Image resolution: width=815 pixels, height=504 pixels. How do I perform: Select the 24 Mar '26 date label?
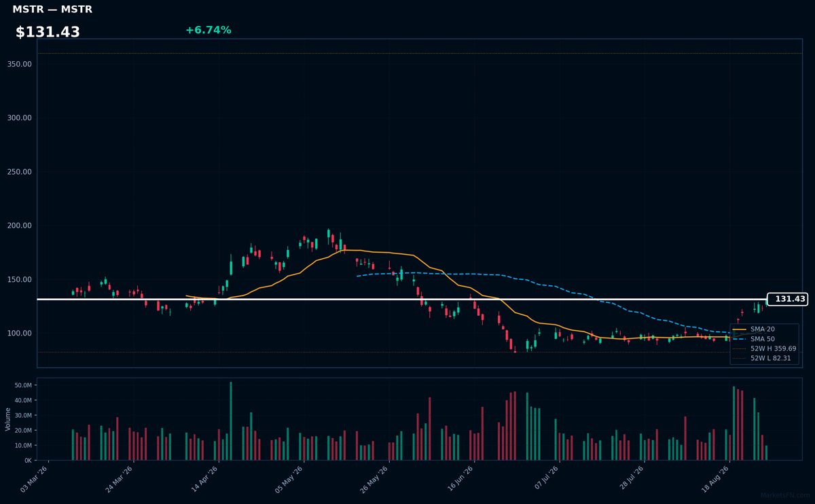point(119,479)
